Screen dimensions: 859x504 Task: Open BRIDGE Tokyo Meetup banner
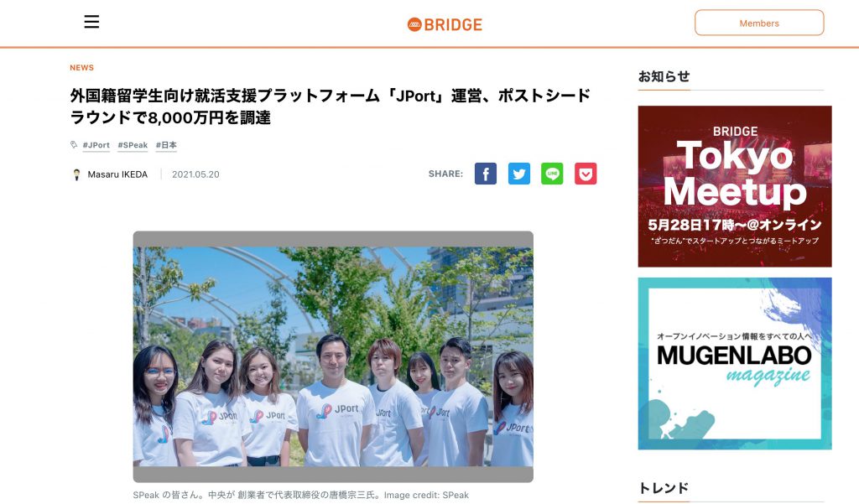tap(735, 186)
